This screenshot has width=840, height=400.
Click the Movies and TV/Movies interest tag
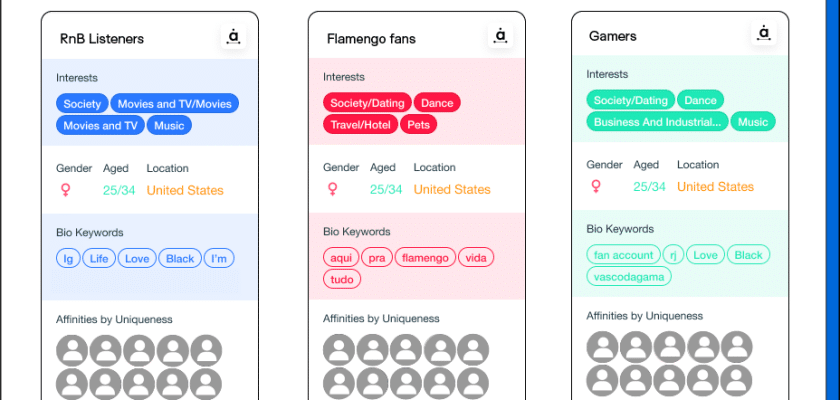[174, 103]
